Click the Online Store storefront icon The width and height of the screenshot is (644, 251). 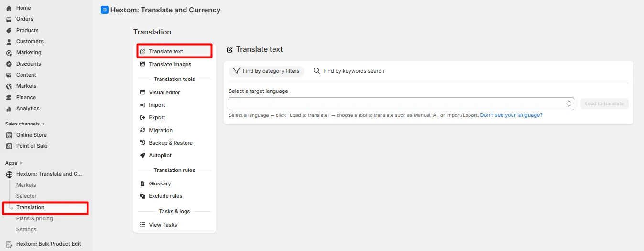click(x=9, y=135)
